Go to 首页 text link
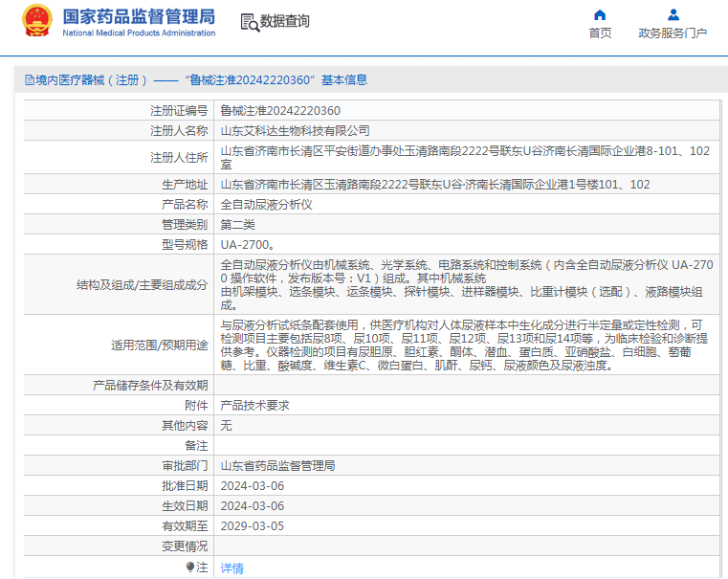728x579 pixels. [x=600, y=33]
